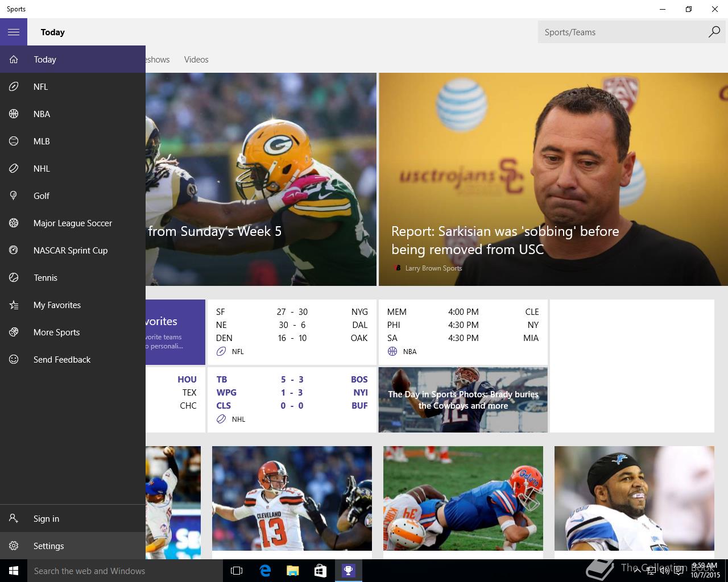Collapse the hamburger navigation menu
Viewport: 728px width, 582px height.
click(x=14, y=32)
